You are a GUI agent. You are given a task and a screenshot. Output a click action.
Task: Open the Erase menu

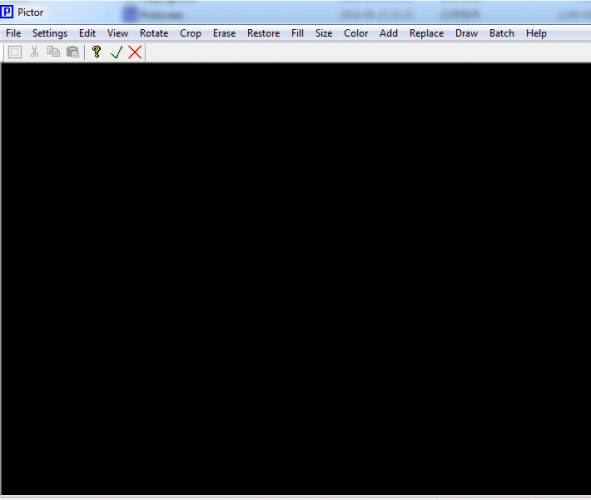[x=224, y=33]
